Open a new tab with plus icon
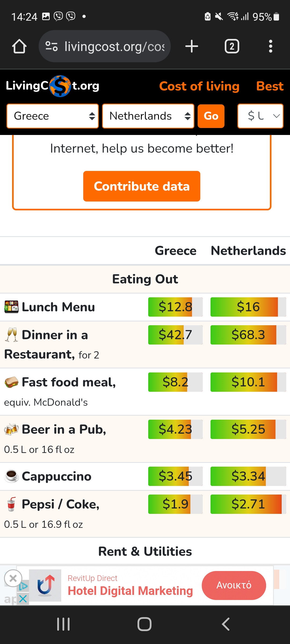The height and width of the screenshot is (644, 290). [192, 46]
